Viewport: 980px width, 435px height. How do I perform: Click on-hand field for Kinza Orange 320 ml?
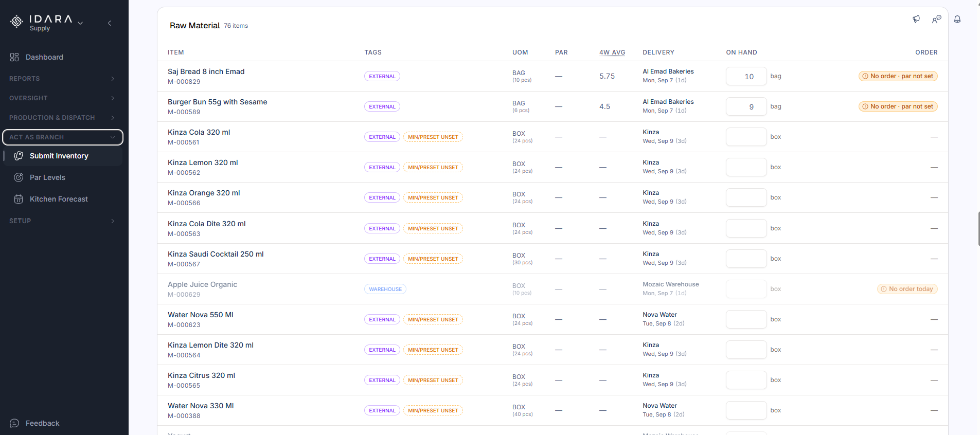coord(746,197)
